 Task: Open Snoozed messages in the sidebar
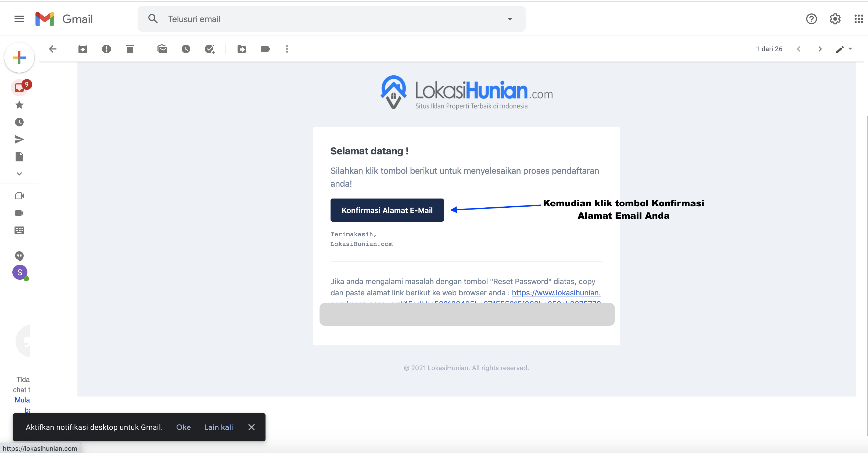19,122
